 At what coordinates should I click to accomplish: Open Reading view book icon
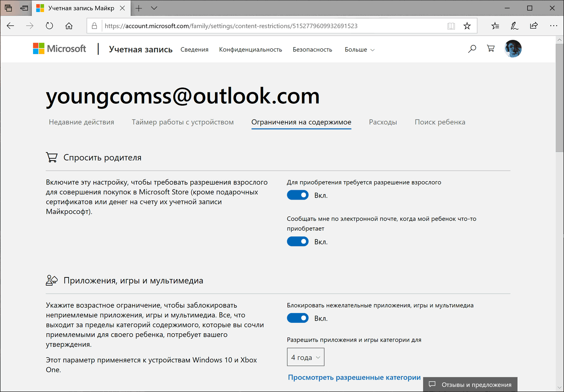[x=451, y=26]
